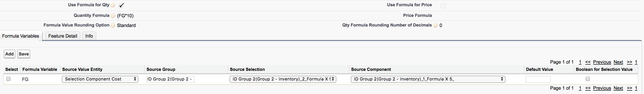Enable Boolean for Selection Value checkbox

click(x=588, y=79)
